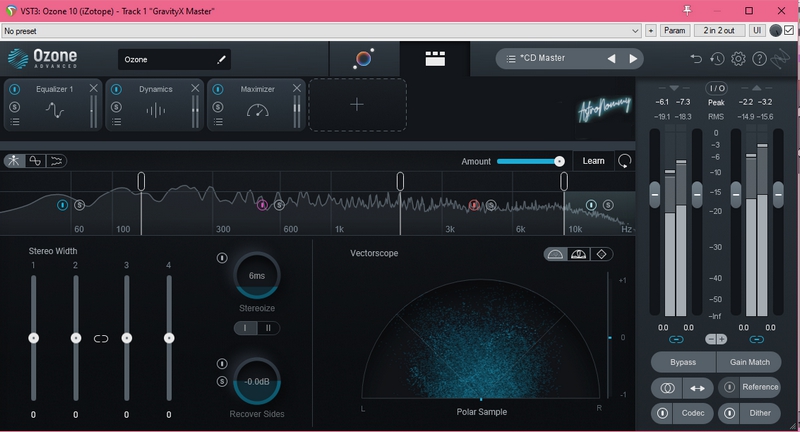
Task: Toggle band 3 red power button
Action: (x=474, y=205)
